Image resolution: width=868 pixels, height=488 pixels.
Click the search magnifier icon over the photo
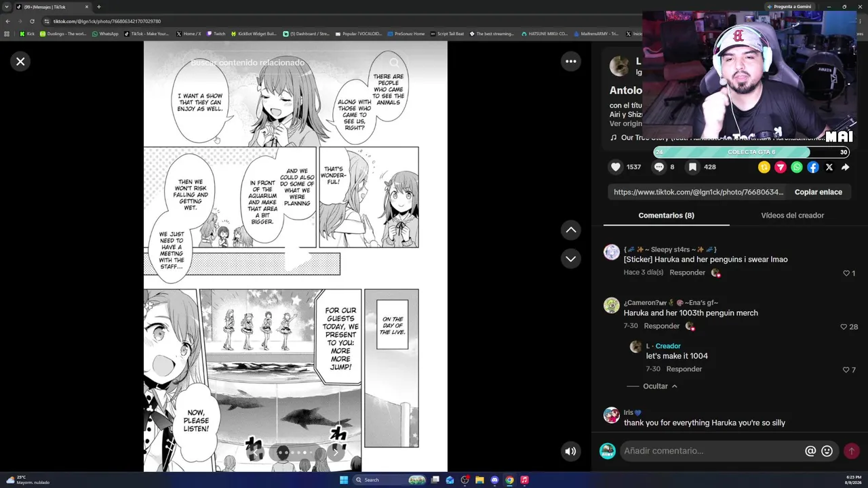tap(394, 62)
